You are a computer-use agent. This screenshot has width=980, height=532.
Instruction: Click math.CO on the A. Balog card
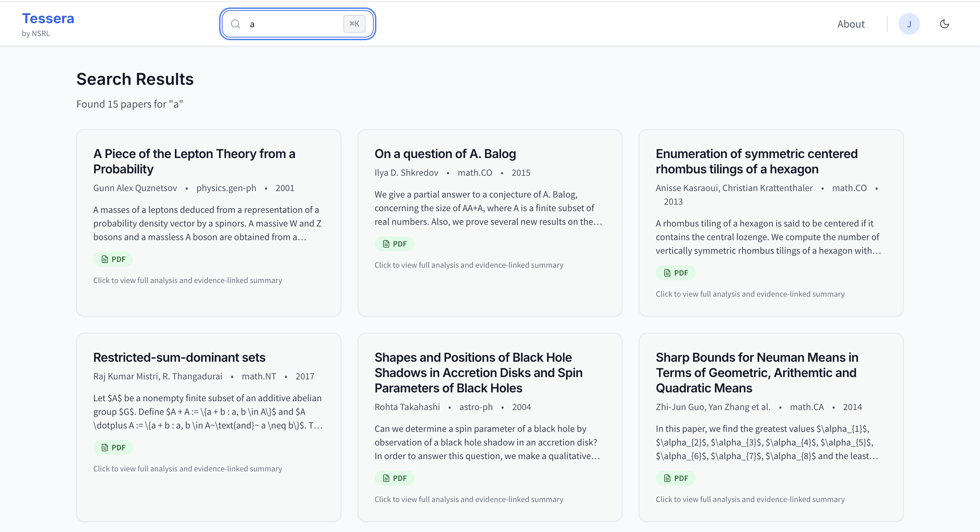[474, 173]
